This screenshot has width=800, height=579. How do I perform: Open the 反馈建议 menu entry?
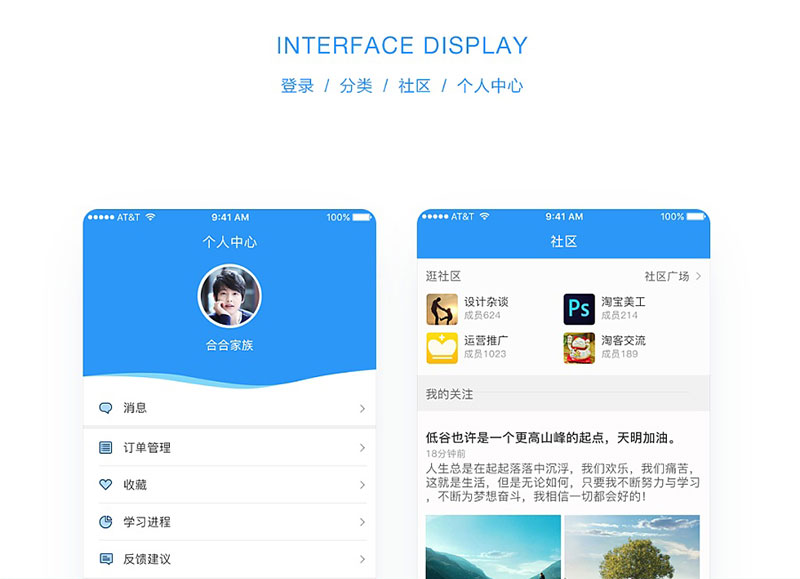pos(232,559)
